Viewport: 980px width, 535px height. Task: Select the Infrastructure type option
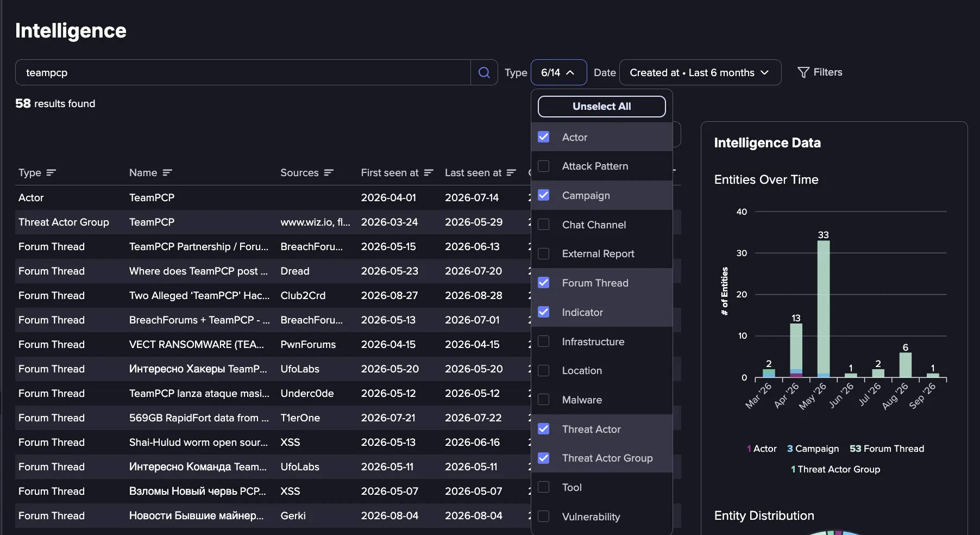pos(602,341)
